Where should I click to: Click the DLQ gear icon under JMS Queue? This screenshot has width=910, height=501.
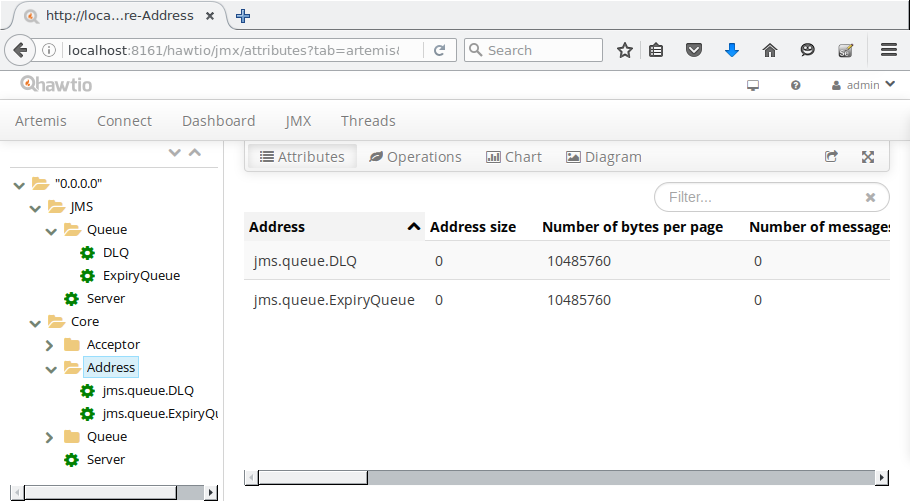pyautogui.click(x=88, y=253)
